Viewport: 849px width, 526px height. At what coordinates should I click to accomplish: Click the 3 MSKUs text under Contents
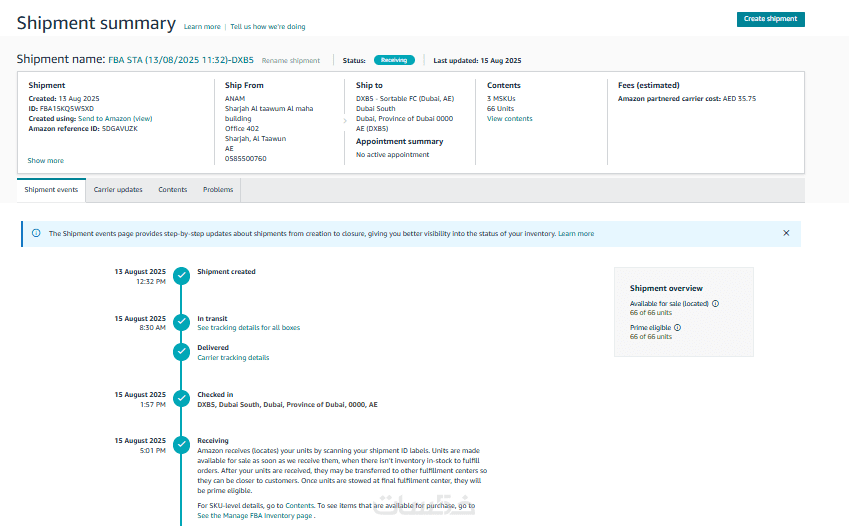tap(501, 99)
